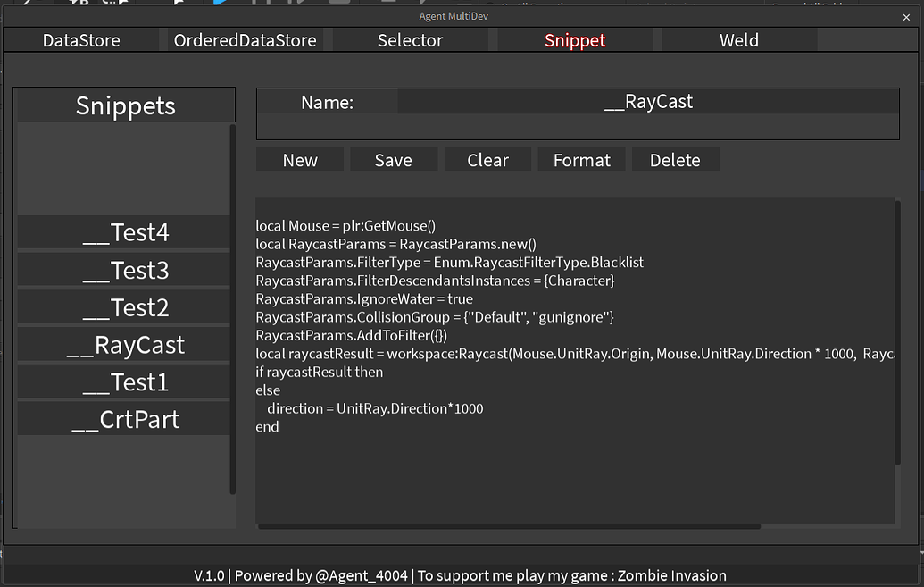Open the __Test3 snippet
The height and width of the screenshot is (587, 924).
(x=123, y=270)
